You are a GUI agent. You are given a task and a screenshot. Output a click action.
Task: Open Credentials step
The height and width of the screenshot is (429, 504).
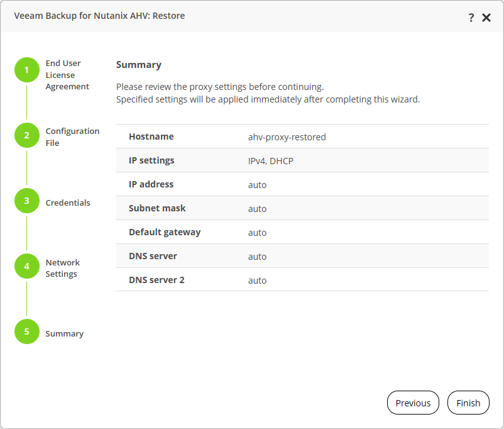click(68, 203)
